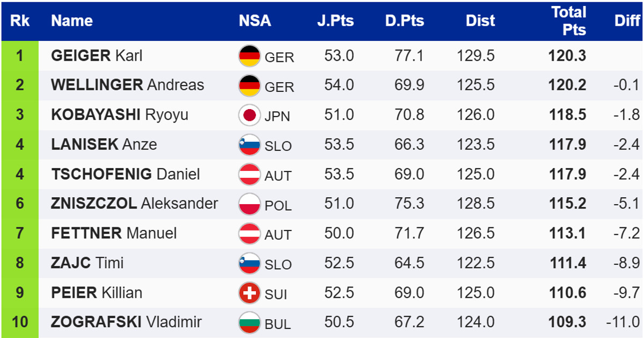This screenshot has width=644, height=338.
Task: Click ZOGRAFSKI Vladimir name
Action: (126, 322)
